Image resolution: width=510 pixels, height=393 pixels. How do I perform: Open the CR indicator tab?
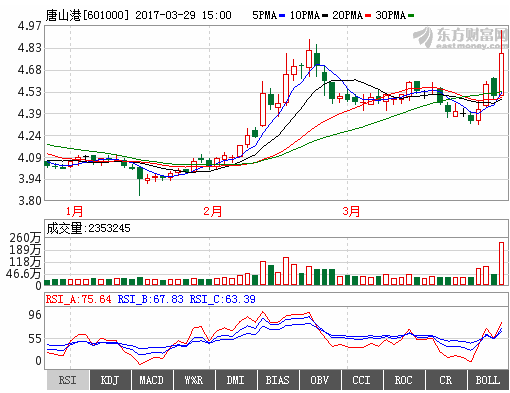click(x=446, y=380)
